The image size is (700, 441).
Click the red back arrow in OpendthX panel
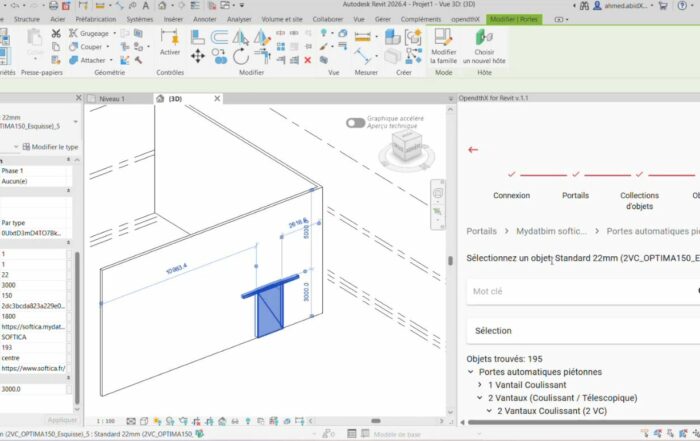[x=473, y=150]
